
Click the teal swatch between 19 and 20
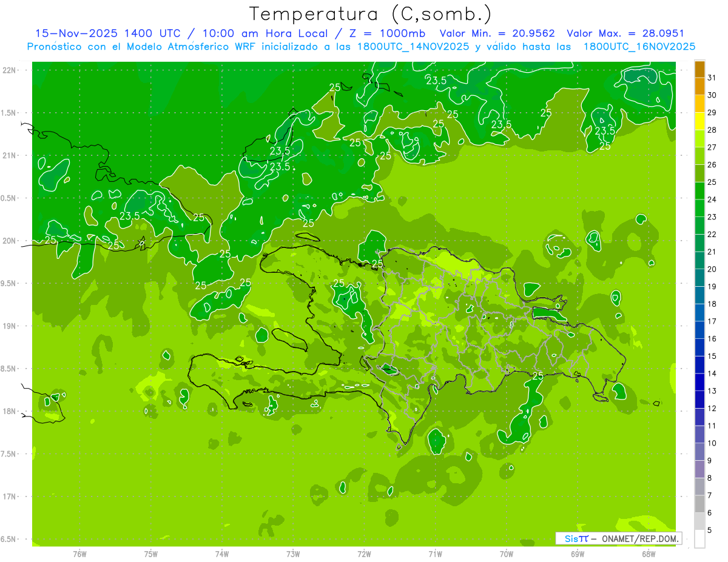pyautogui.click(x=699, y=278)
